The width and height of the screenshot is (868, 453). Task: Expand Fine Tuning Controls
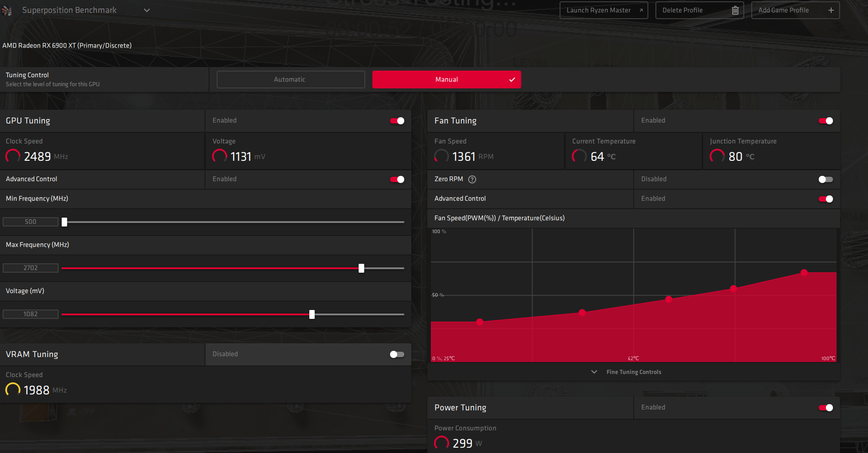point(627,372)
